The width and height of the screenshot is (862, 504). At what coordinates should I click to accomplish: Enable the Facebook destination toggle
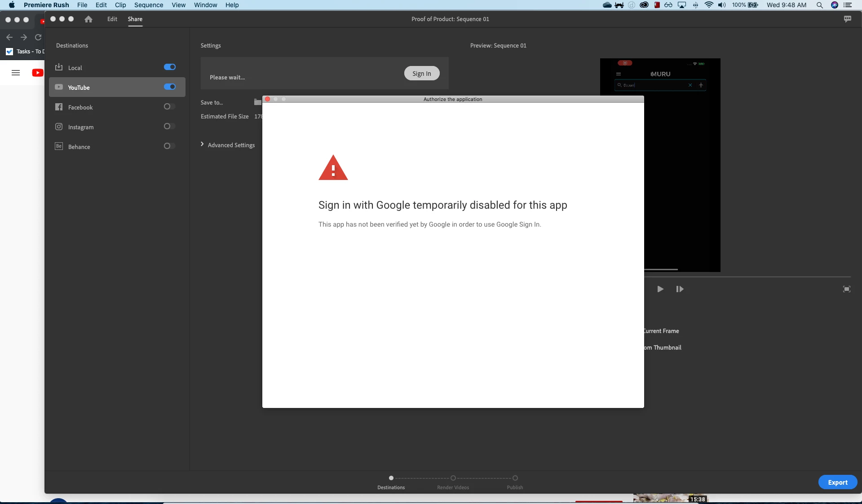[169, 106]
